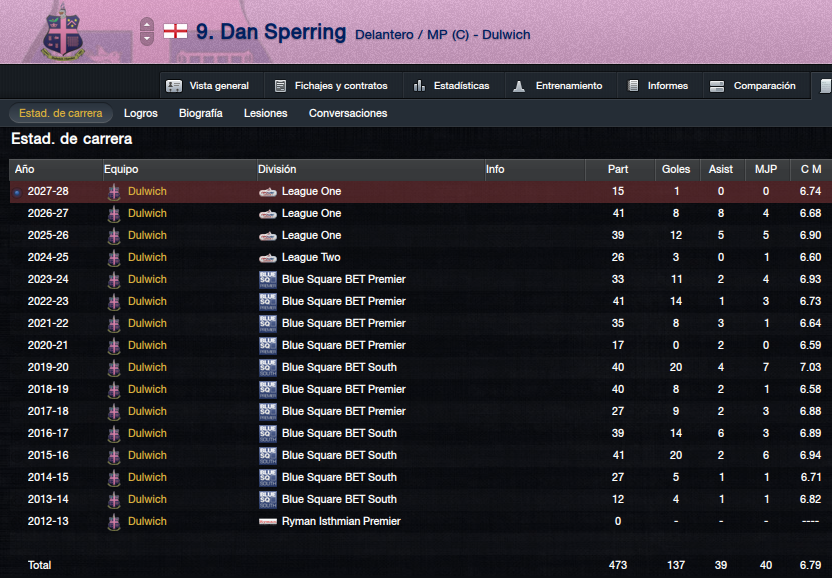Click the England flag icon beside player name
832x578 pixels.
(175, 31)
